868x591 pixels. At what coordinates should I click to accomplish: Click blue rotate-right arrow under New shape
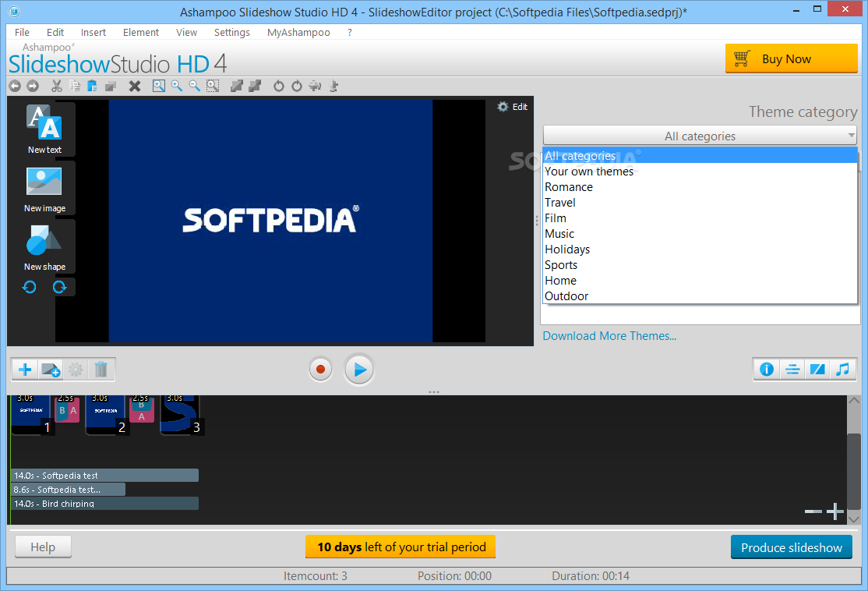(59, 287)
